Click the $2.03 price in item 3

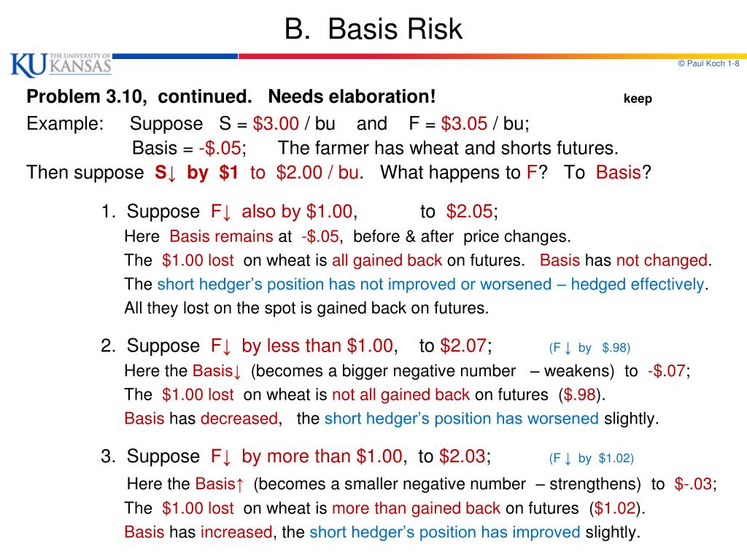[x=462, y=456]
